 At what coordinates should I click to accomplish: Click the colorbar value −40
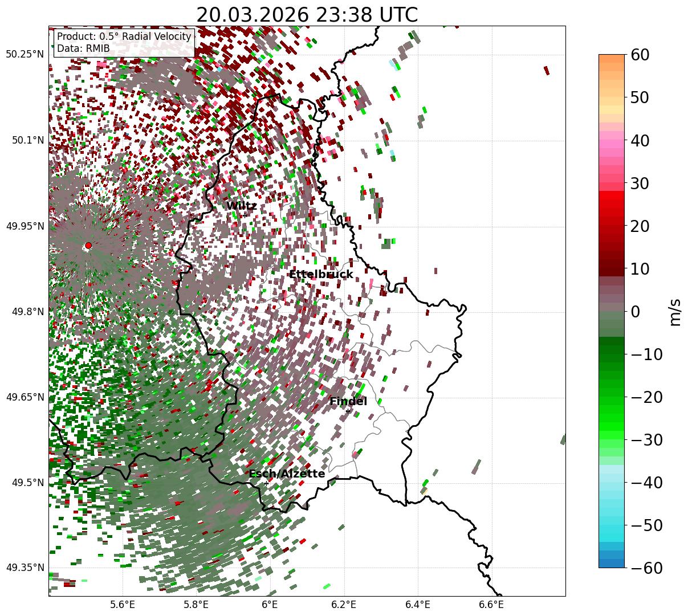click(x=646, y=483)
